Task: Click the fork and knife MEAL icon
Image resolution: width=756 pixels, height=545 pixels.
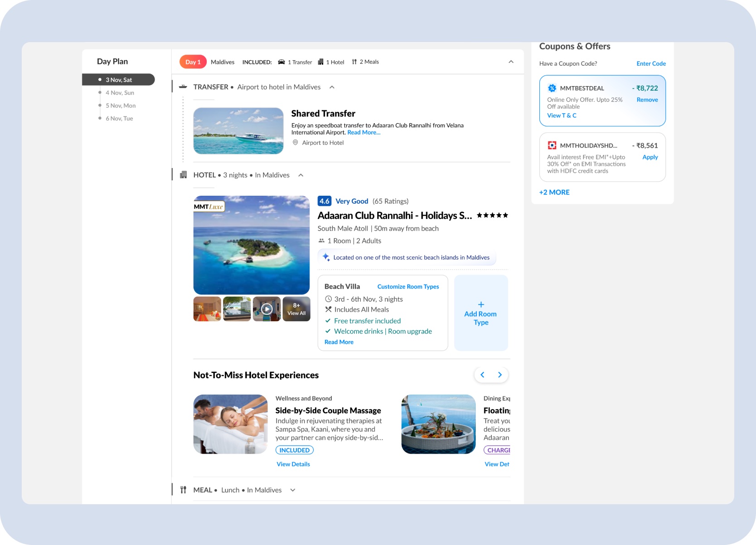Action: (x=183, y=490)
